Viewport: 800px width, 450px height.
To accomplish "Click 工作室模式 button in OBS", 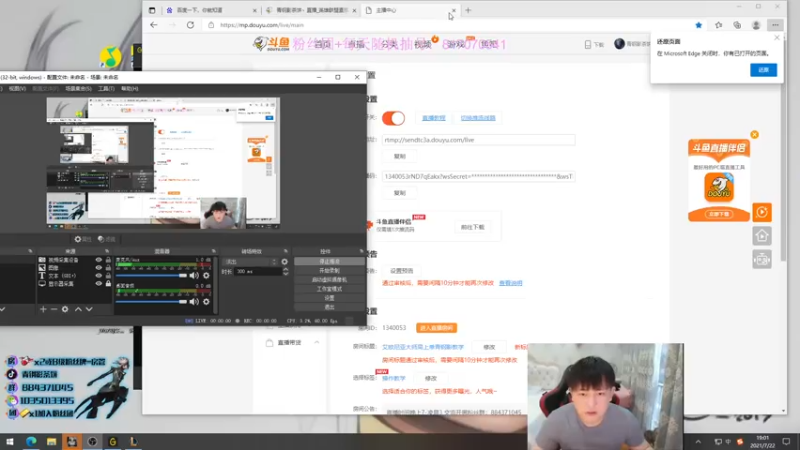I will 330,289.
